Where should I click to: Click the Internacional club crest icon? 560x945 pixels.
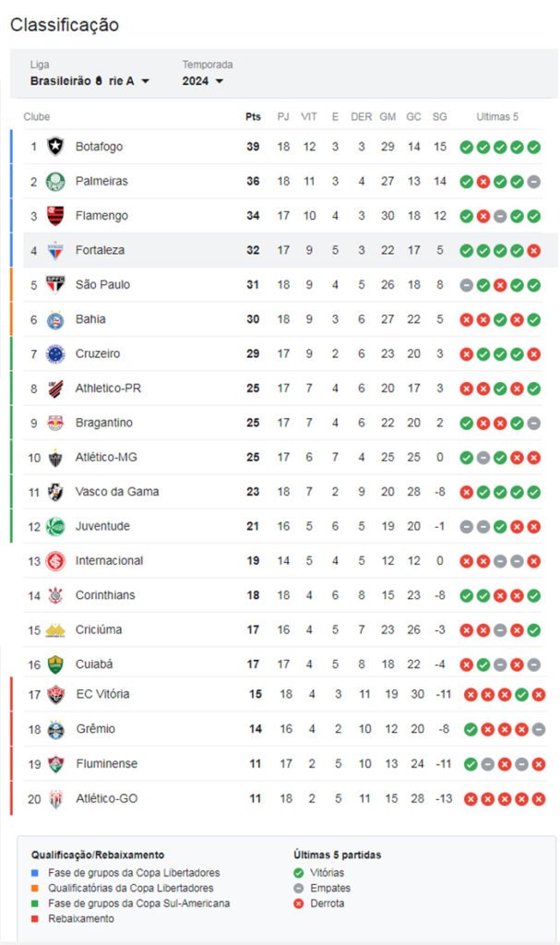click(x=55, y=561)
